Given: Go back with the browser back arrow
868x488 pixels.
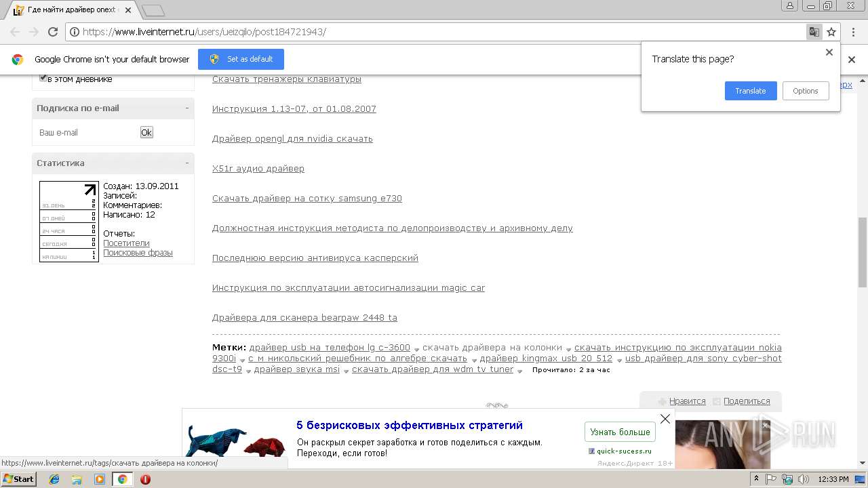Looking at the screenshot, I should pyautogui.click(x=15, y=32).
